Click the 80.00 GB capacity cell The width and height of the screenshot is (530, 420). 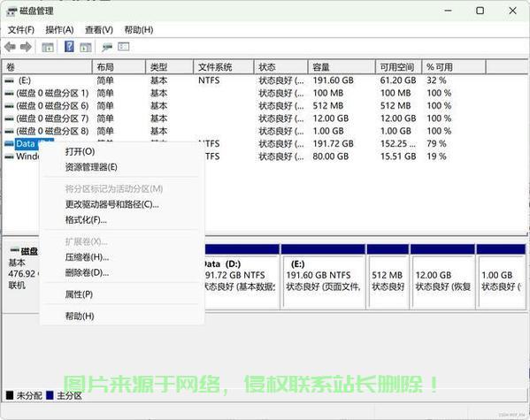[x=331, y=157]
